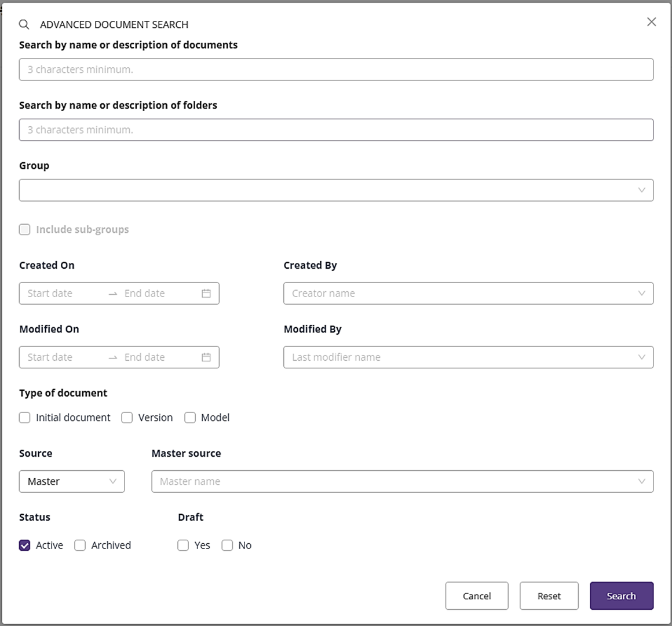Viewport: 672px width, 626px height.
Task: Enable the Archived status checkbox
Action: click(80, 546)
